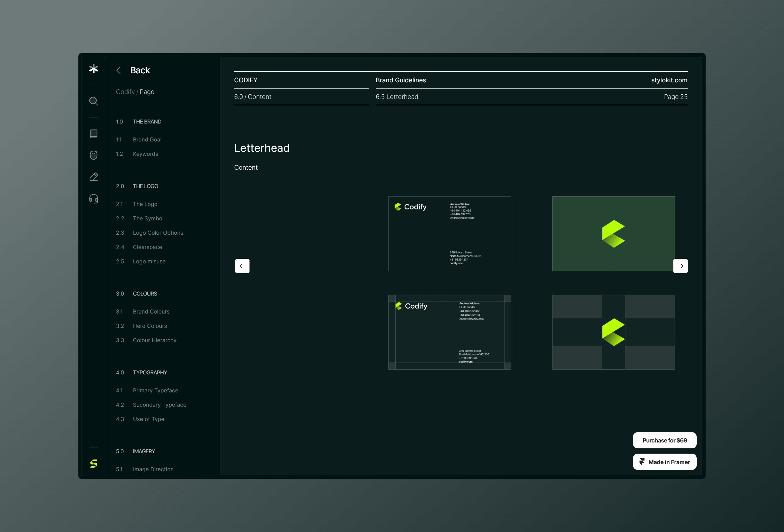
Task: Select 3.1 Brand Colours in the contents
Action: click(151, 311)
